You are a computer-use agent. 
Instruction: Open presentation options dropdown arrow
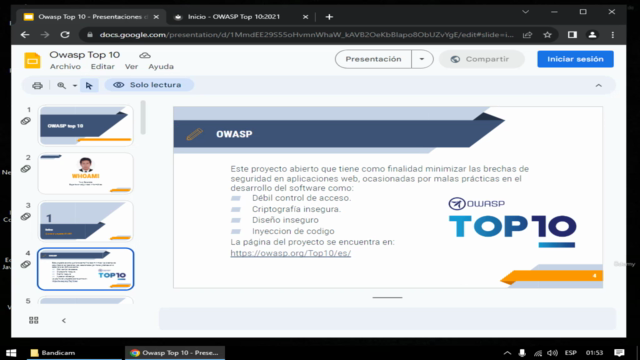[422, 59]
